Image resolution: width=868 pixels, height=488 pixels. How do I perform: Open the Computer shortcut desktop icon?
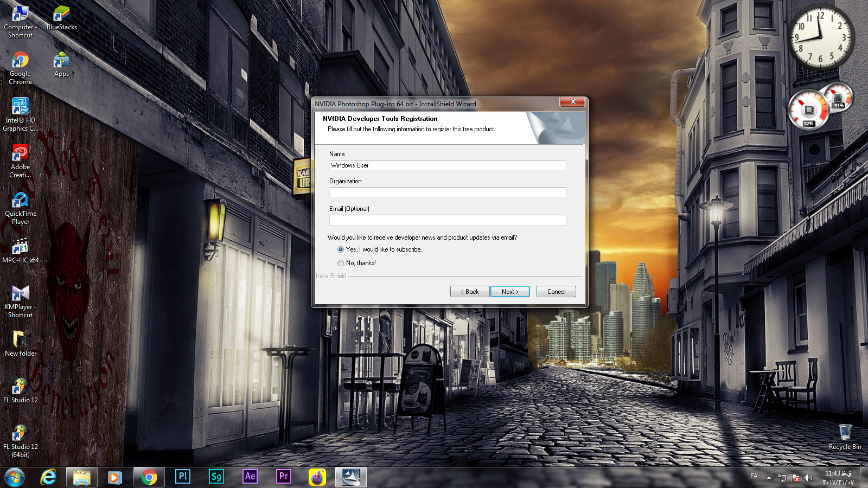click(20, 22)
